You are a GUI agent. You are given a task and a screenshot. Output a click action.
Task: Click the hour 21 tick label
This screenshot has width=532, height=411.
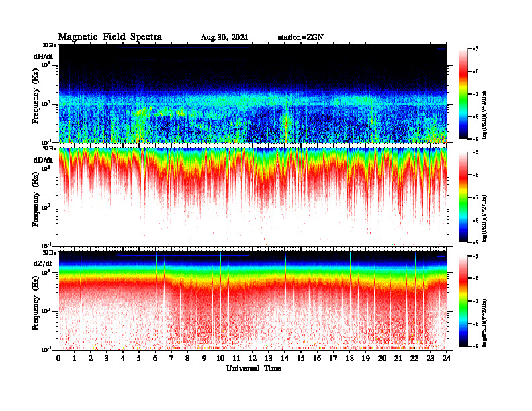click(x=398, y=359)
